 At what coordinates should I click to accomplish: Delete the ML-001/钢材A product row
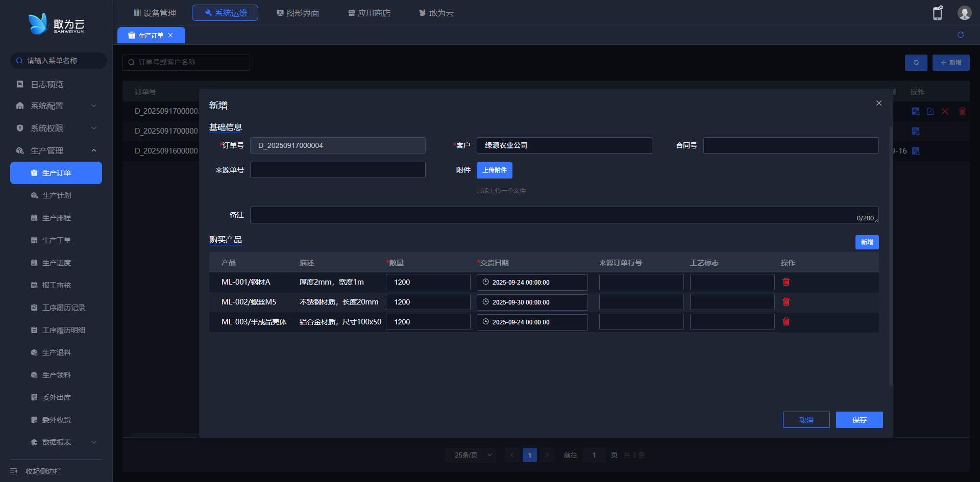(x=786, y=282)
